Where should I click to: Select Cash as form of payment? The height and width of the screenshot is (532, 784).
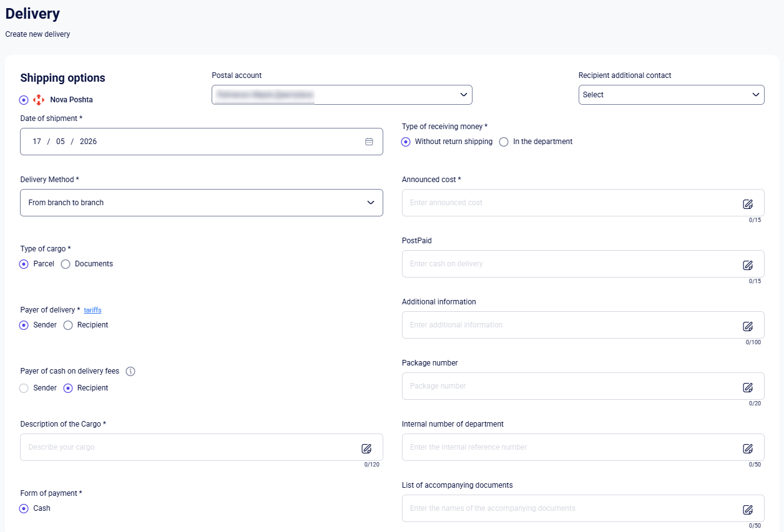pyautogui.click(x=24, y=508)
